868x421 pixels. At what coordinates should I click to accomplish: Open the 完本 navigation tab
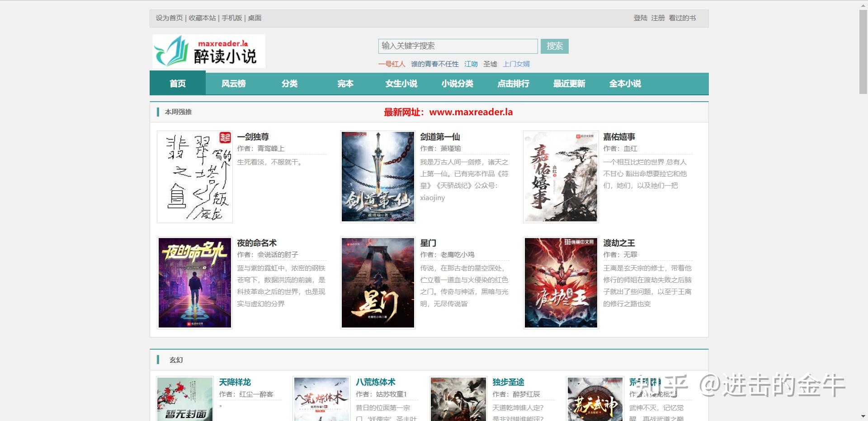click(x=345, y=84)
